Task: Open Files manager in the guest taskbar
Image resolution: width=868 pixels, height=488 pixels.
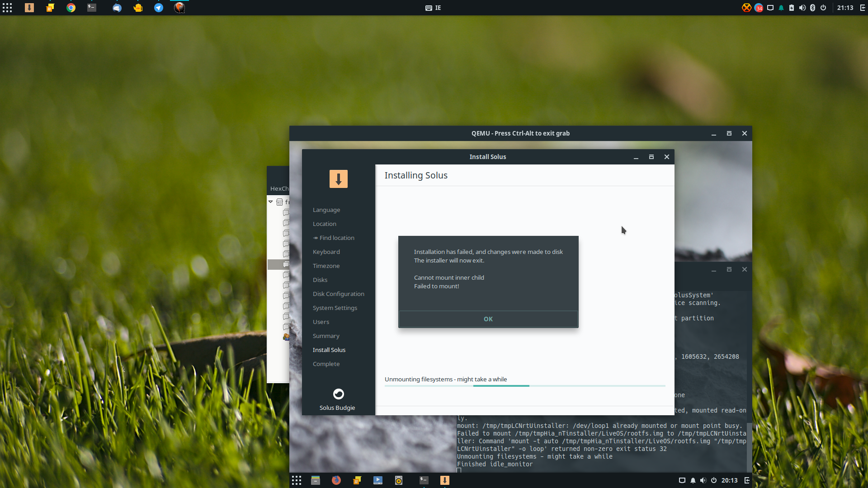Action: (x=316, y=480)
